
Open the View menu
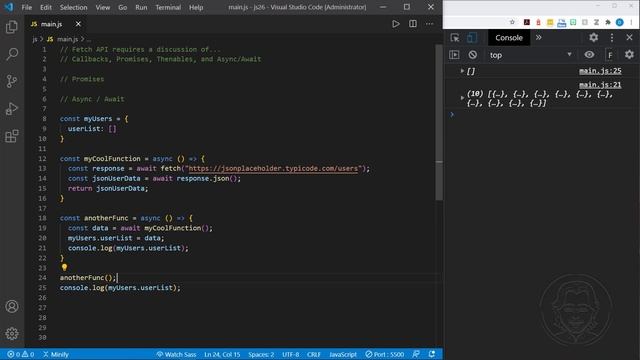(x=102, y=7)
